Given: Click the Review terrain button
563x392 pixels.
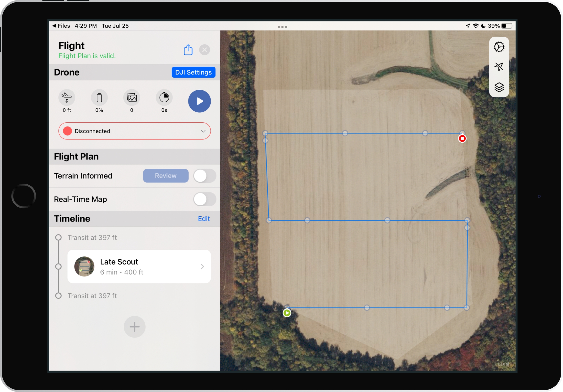Looking at the screenshot, I should (x=165, y=176).
